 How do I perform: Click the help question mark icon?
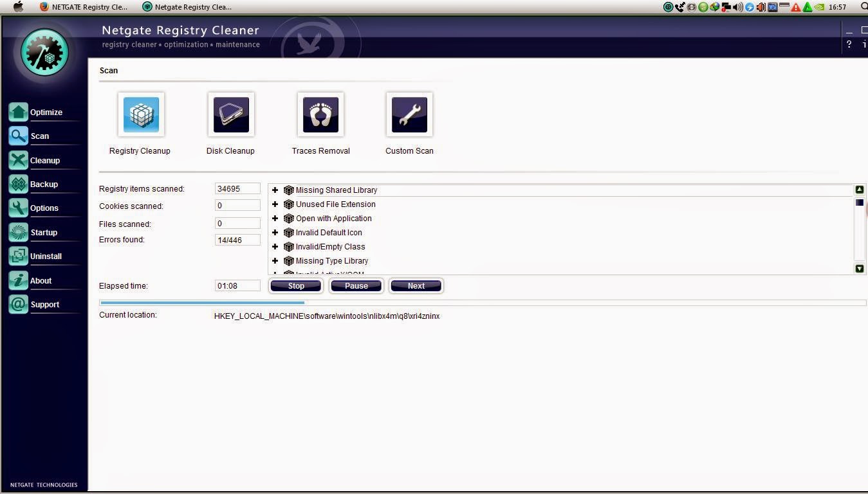click(848, 44)
